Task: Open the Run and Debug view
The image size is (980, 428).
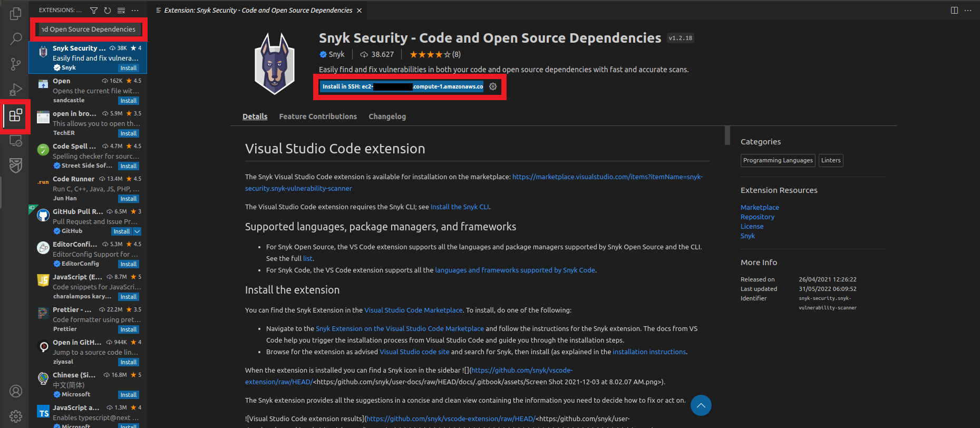Action: point(16,90)
